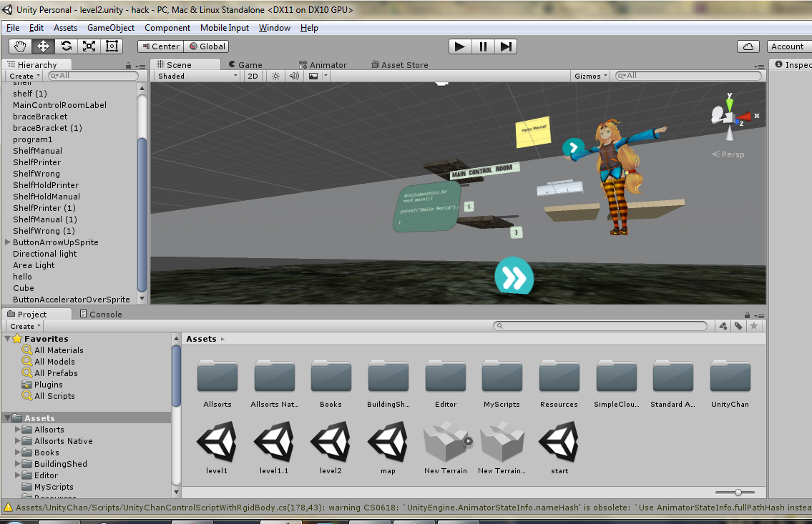812x524 pixels.
Task: Open Hierarchy Create dropdown
Action: (x=24, y=76)
